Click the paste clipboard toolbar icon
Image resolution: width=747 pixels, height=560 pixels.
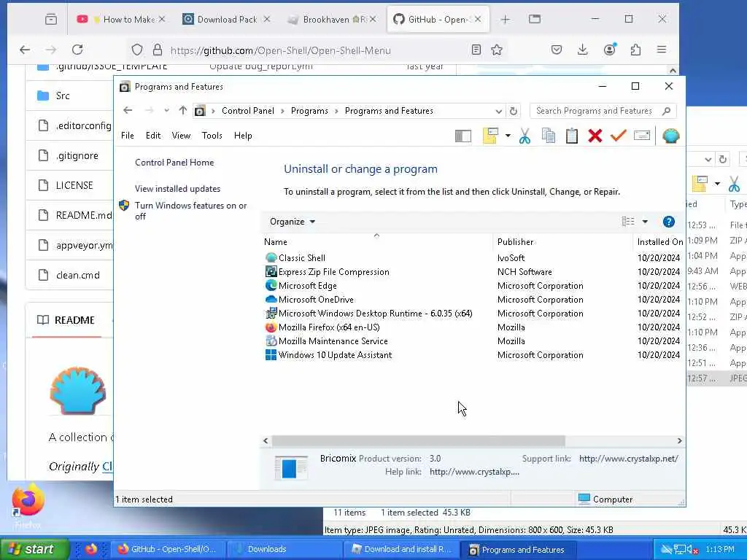coord(572,136)
